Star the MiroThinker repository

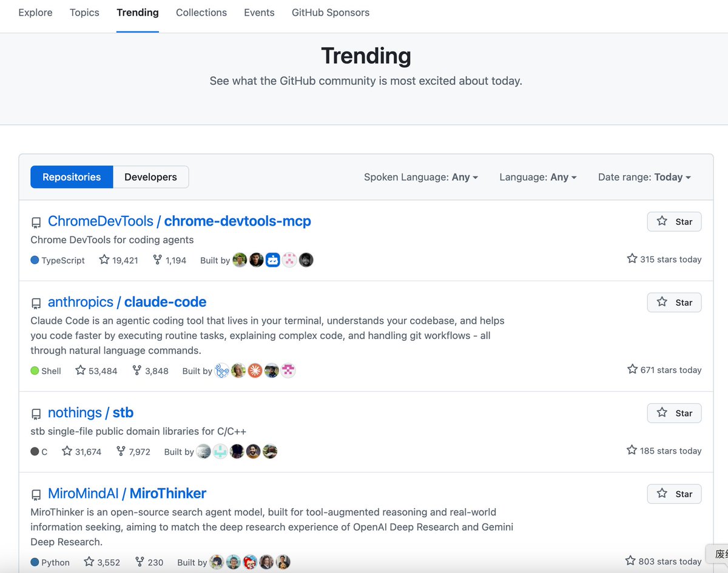coord(674,494)
